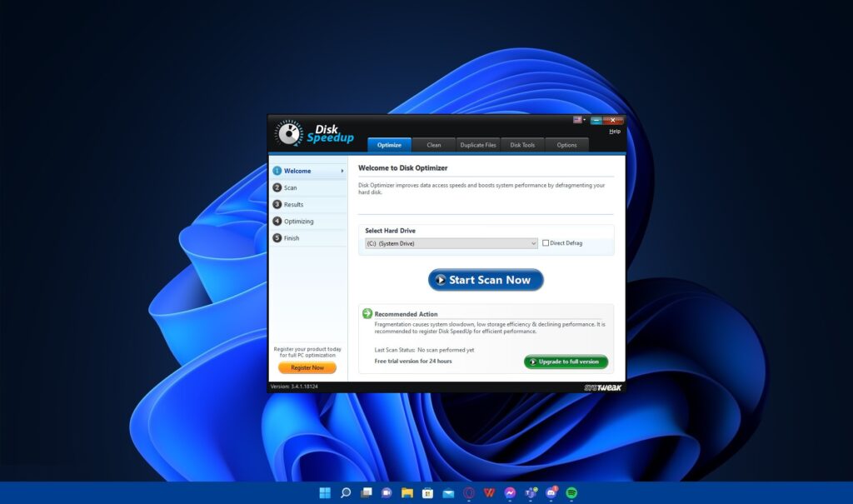Viewport: 853px width, 504px height.
Task: Expand the Select Hard Drive dropdown
Action: click(451, 243)
